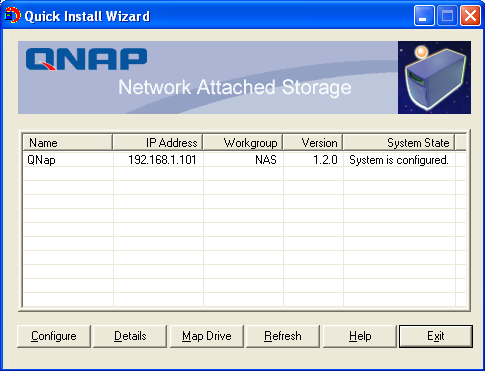485x371 pixels.
Task: Click the Version column header
Action: (313, 143)
